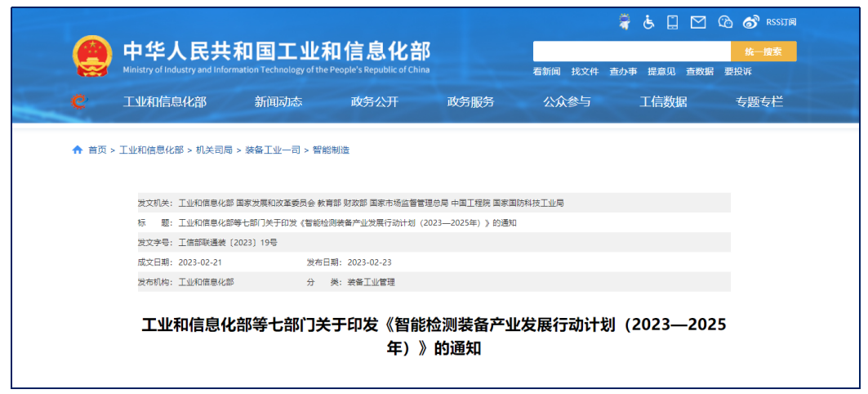The width and height of the screenshot is (868, 394).
Task: Go to 首页 in breadcrumb
Action: coord(97,150)
